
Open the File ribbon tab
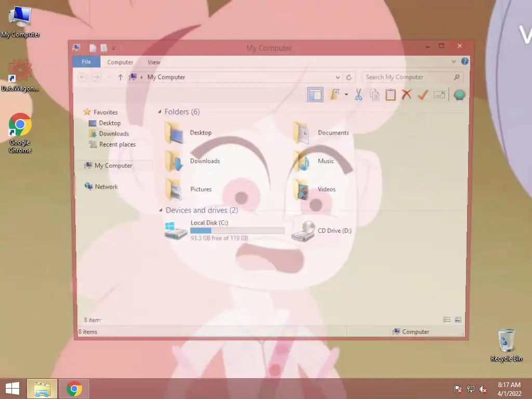click(86, 62)
